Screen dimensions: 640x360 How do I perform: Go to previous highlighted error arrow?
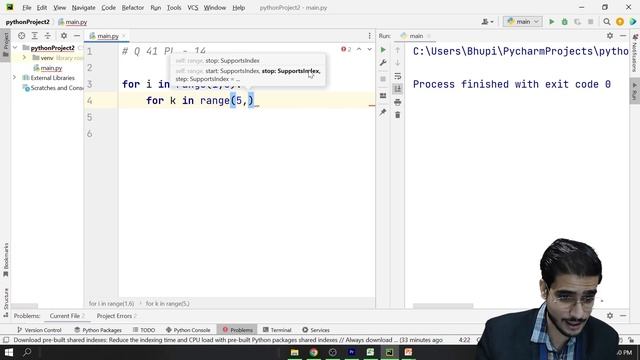(359, 49)
